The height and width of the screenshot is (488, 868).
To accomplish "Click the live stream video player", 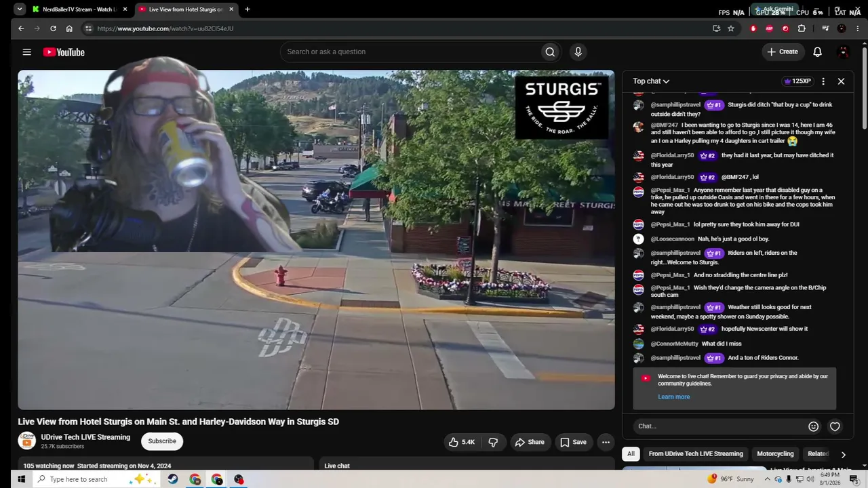I will [316, 240].
